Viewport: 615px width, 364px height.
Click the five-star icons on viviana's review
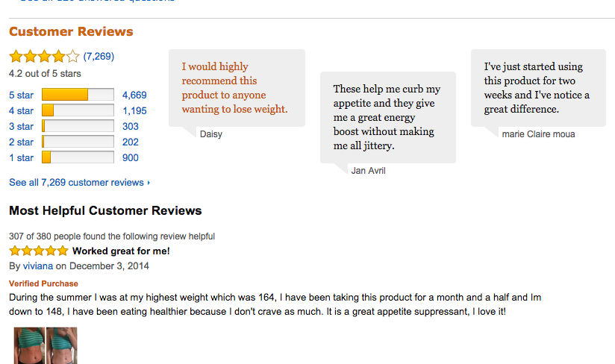39,251
